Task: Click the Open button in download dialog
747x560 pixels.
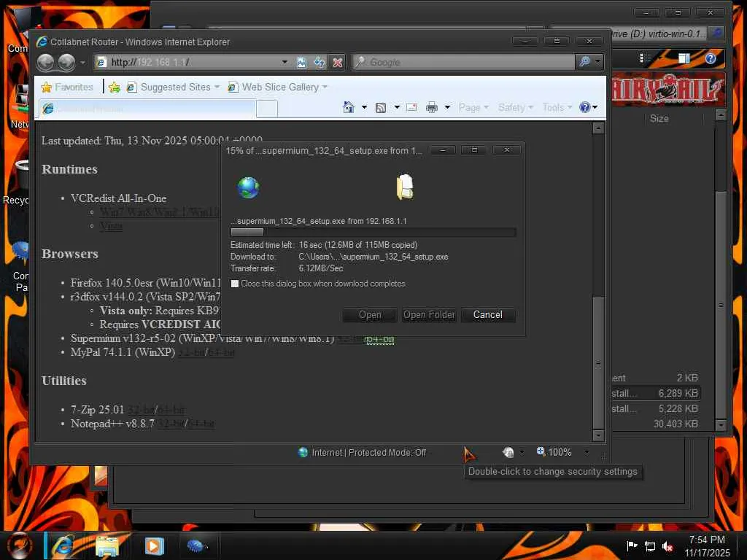Action: coord(370,315)
